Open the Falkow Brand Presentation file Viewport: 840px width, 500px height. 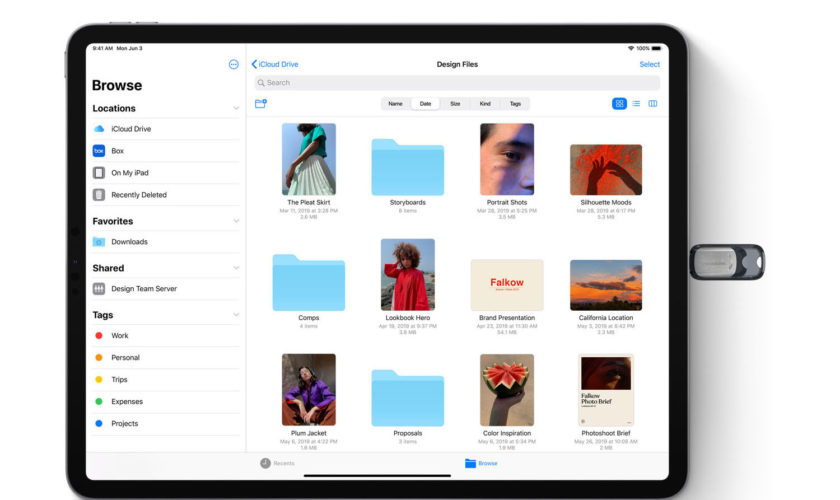(507, 285)
